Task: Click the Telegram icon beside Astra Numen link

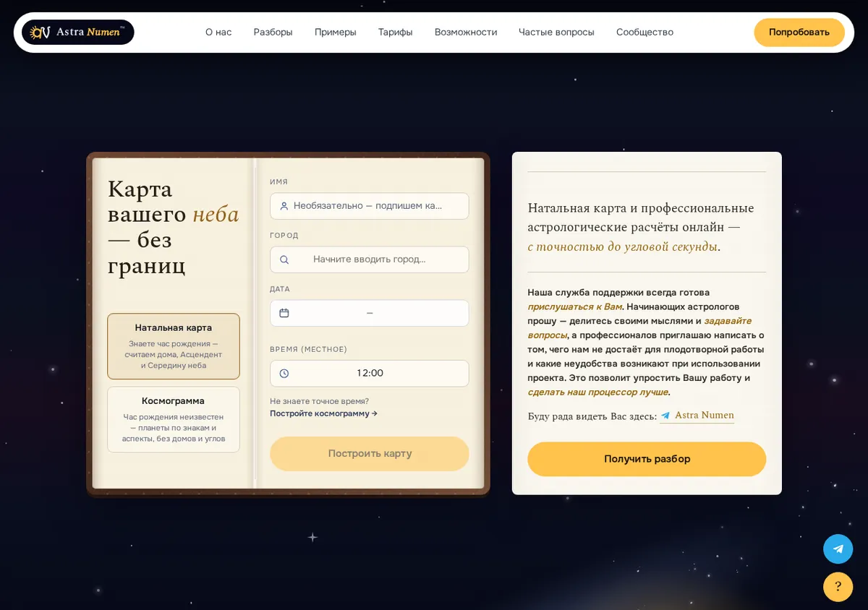Action: tap(665, 416)
